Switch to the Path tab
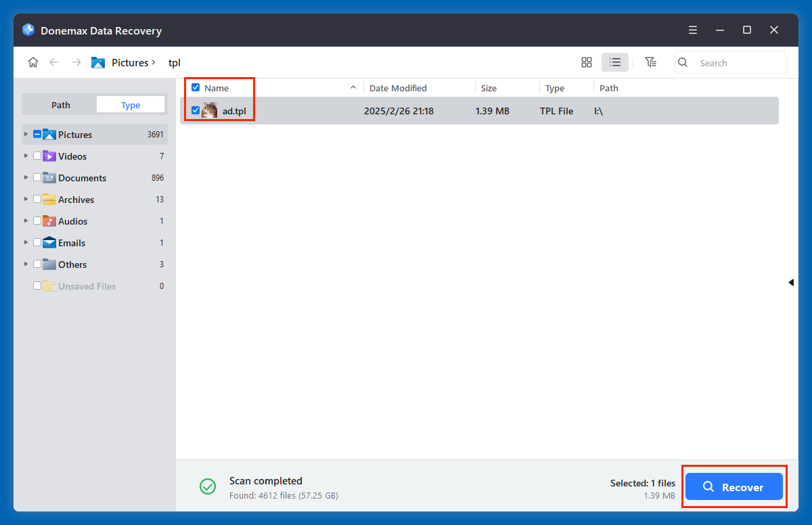 point(60,104)
